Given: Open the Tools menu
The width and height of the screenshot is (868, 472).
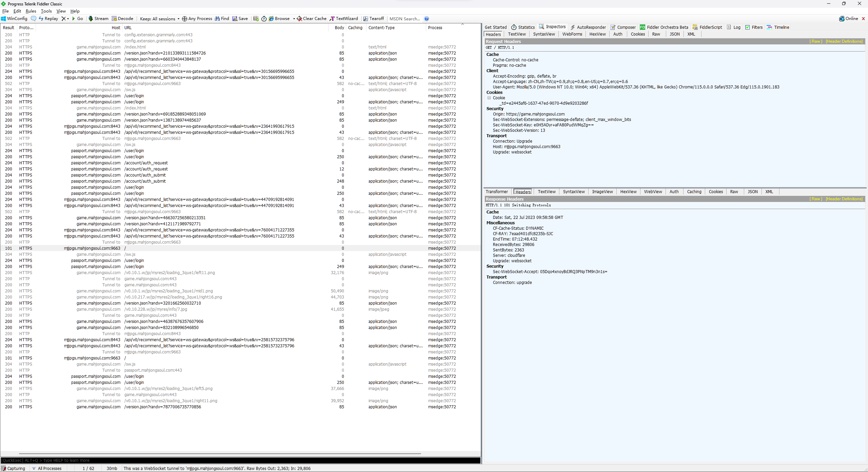Looking at the screenshot, I should [46, 11].
